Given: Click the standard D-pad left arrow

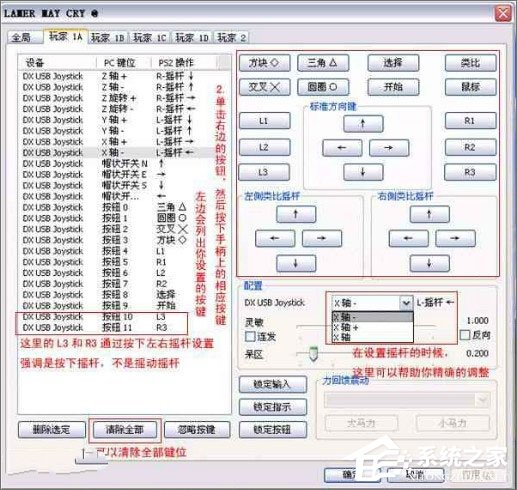Looking at the screenshot, I should pyautogui.click(x=342, y=148).
